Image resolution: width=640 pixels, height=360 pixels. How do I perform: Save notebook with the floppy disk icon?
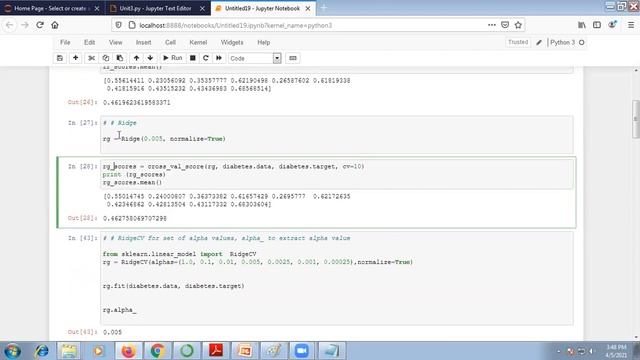60,58
